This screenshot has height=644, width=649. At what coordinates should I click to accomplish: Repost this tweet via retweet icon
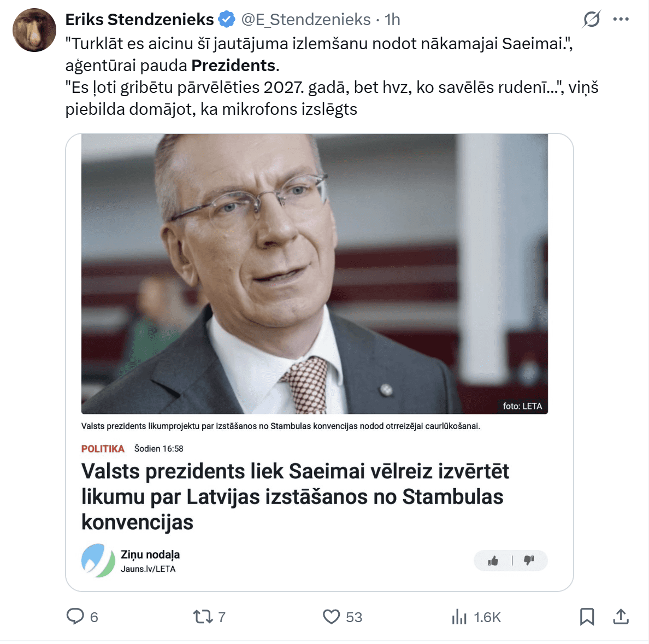(x=203, y=617)
